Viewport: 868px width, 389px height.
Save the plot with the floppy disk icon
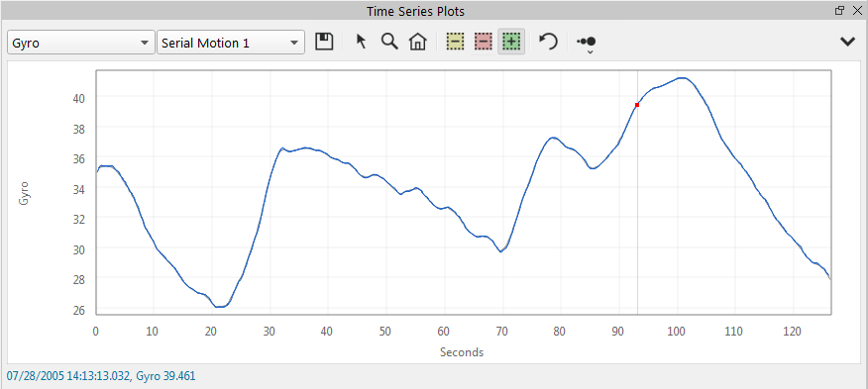[x=324, y=42]
